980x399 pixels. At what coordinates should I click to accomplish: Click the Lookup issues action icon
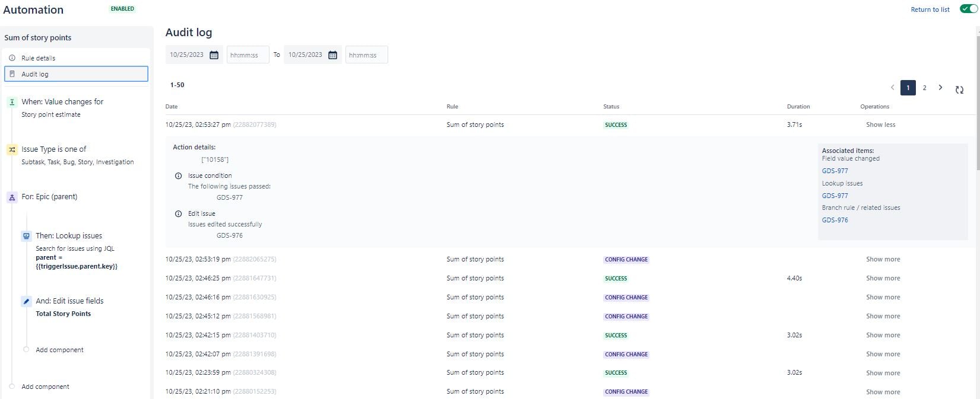point(26,236)
